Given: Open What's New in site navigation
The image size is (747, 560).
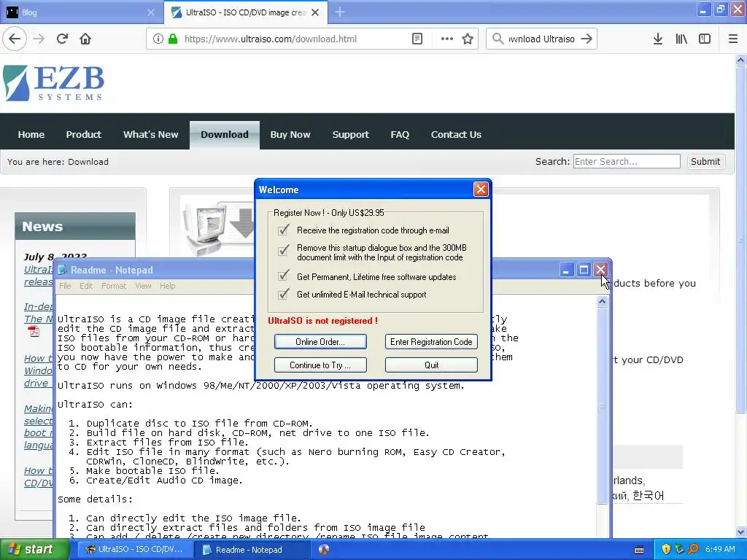Looking at the screenshot, I should (x=150, y=135).
